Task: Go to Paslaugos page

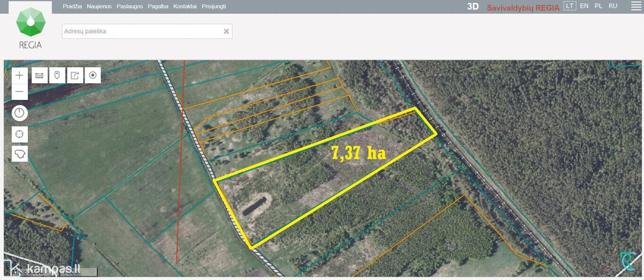Action: [x=129, y=6]
